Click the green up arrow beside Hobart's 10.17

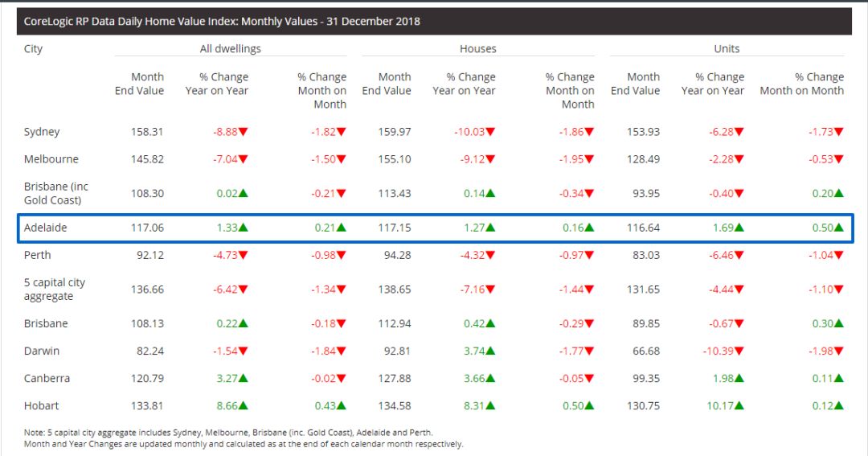[x=739, y=406]
